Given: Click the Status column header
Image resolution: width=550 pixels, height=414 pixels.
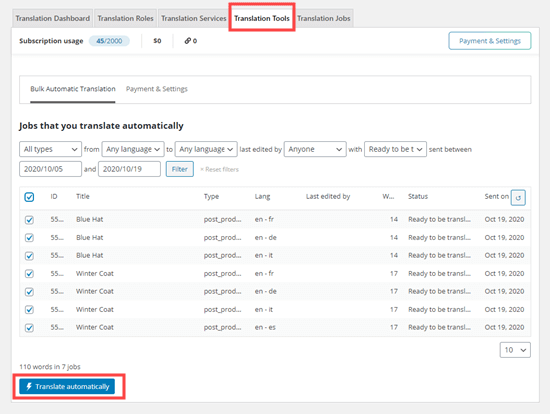Looking at the screenshot, I should pos(418,196).
